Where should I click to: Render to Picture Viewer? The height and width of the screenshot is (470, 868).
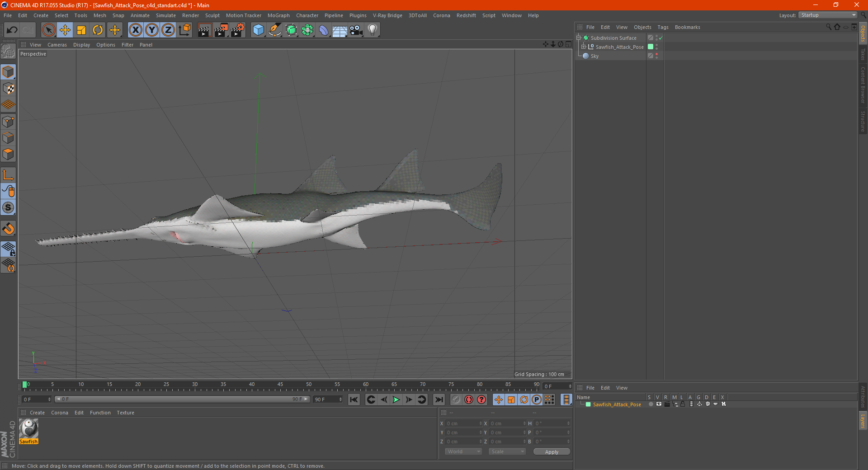(221, 30)
